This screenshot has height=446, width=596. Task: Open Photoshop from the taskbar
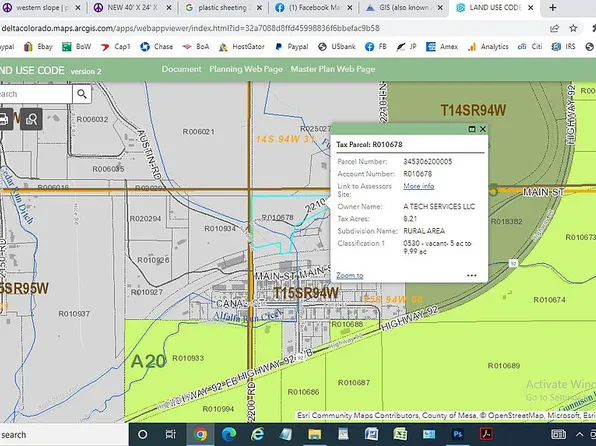[458, 434]
